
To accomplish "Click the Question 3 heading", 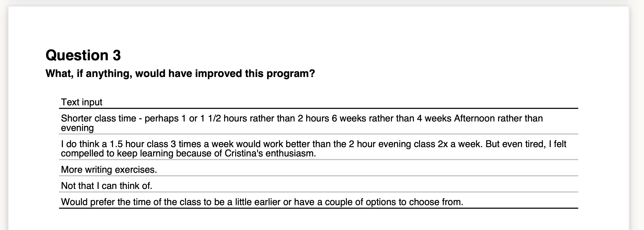I will click(83, 55).
